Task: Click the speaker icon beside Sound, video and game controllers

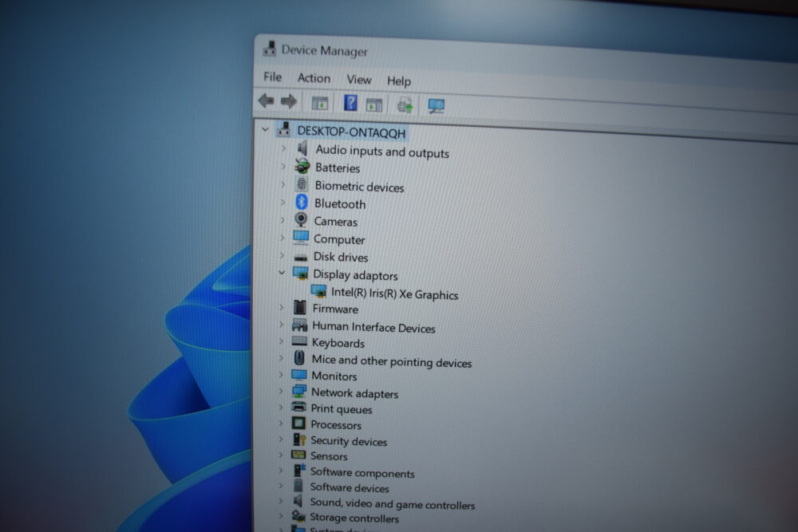Action: (298, 501)
